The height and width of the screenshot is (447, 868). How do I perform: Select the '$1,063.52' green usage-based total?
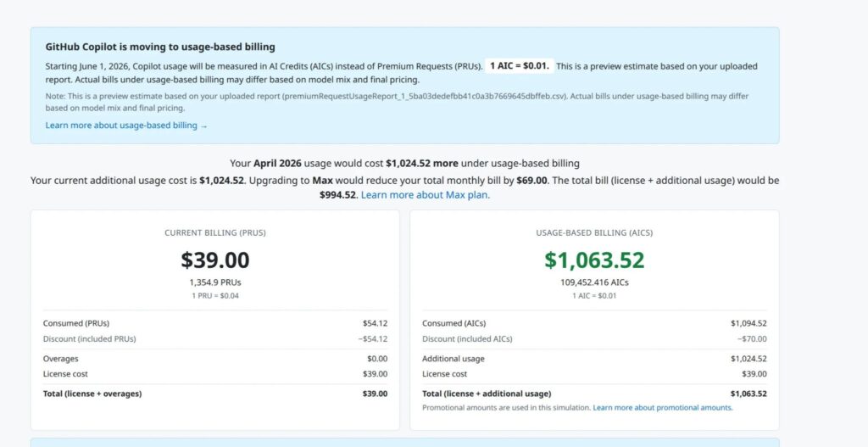tap(594, 260)
